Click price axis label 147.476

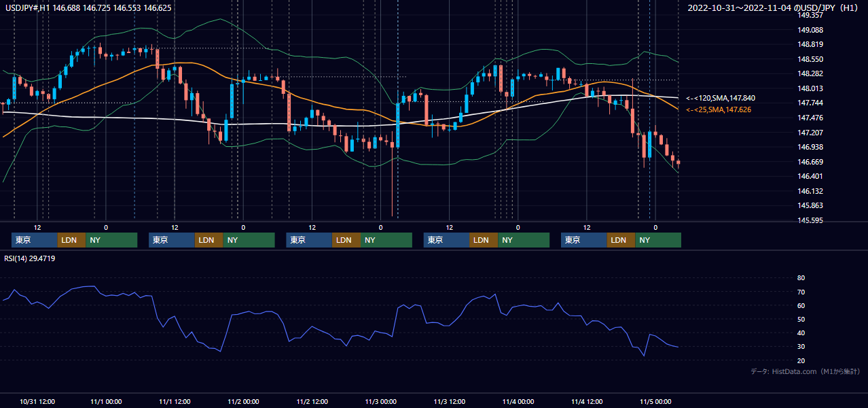point(810,118)
